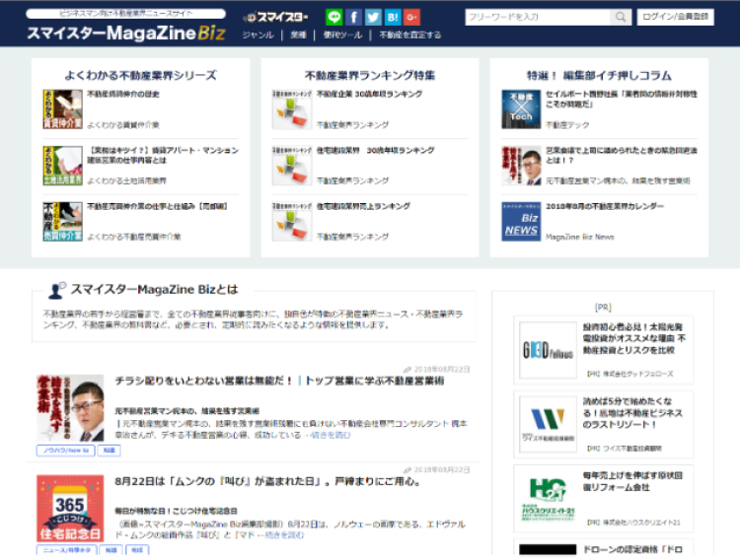The image size is (740, 560).
Task: Open the 土地活用業界 series thumbnail
Action: pos(62,166)
